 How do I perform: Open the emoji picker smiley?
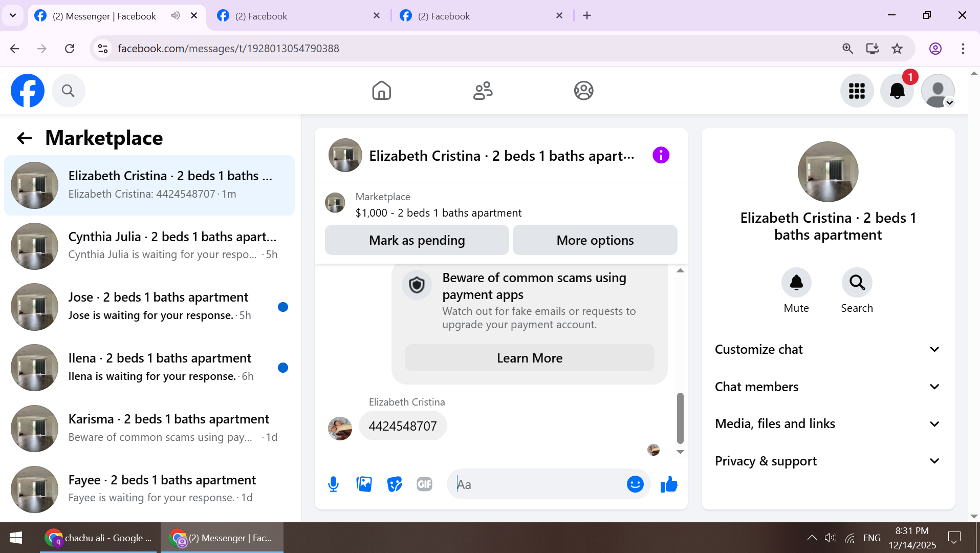point(635,484)
